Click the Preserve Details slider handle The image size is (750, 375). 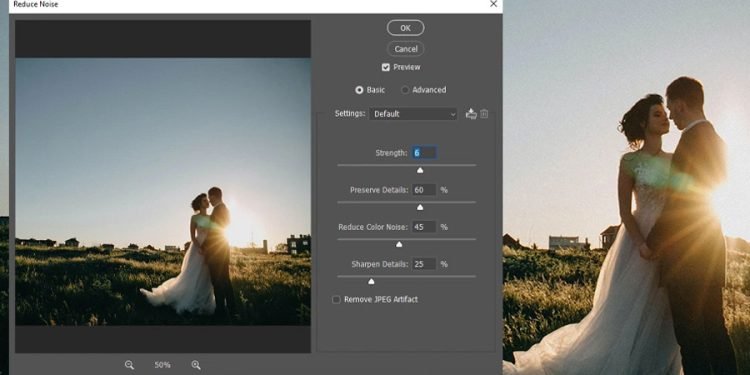tap(420, 207)
